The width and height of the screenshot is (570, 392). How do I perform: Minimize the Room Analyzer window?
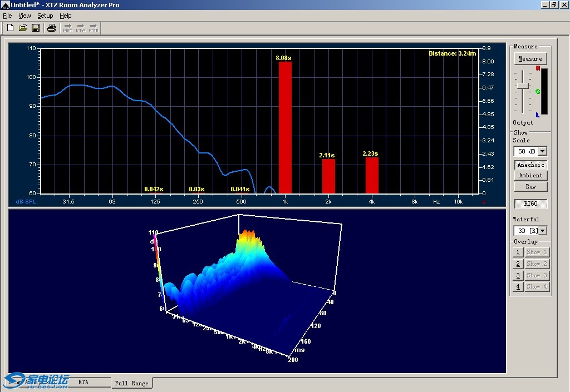click(545, 4)
